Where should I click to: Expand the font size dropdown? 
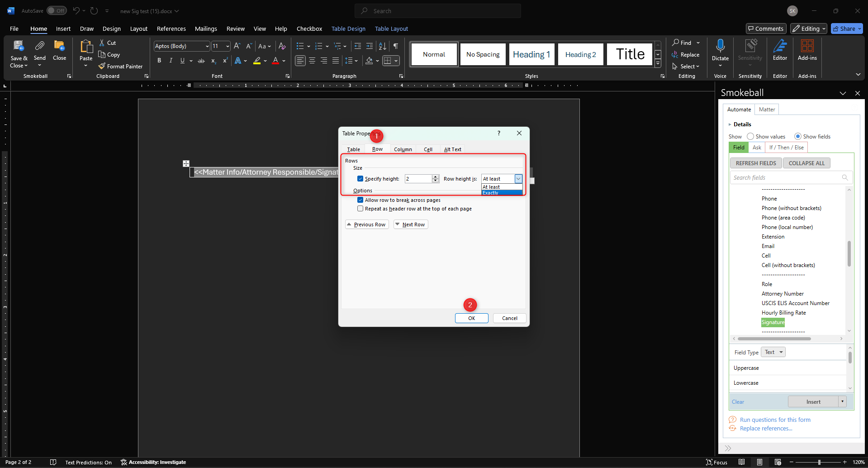point(227,46)
